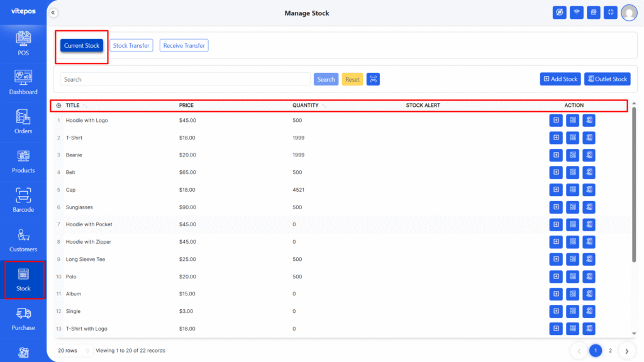The width and height of the screenshot is (644, 362).
Task: Go to Dashboard in the sidebar
Action: (x=23, y=82)
